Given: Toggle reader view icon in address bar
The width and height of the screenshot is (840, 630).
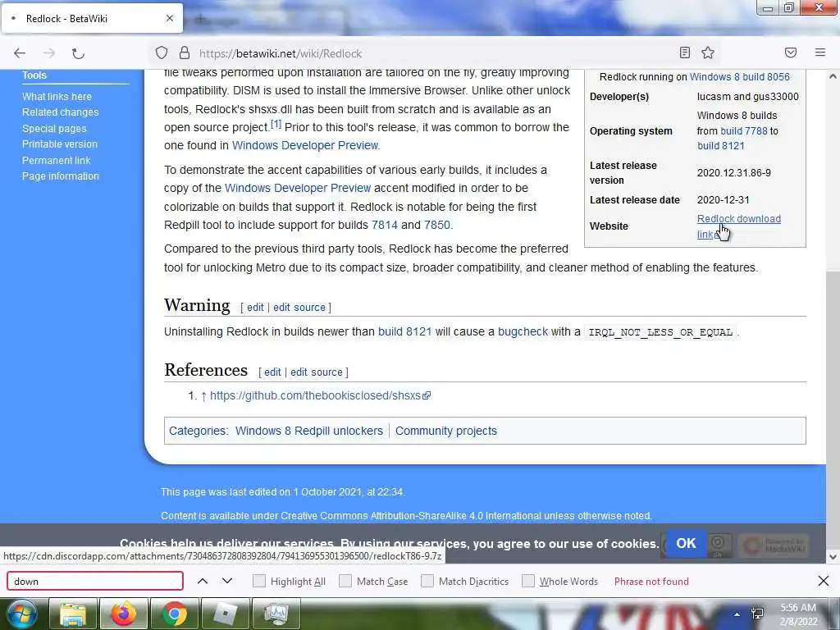Looking at the screenshot, I should 685,52.
